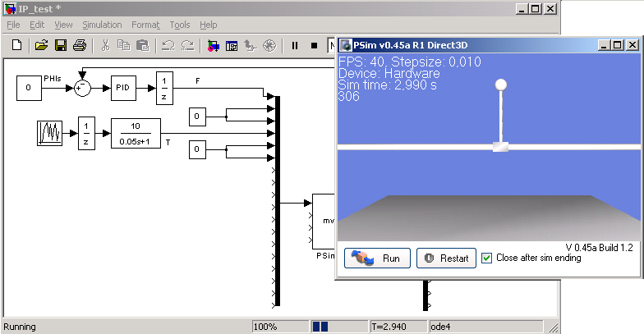Select the PID controller block
Image resolution: width=644 pixels, height=334 pixels.
click(x=123, y=86)
